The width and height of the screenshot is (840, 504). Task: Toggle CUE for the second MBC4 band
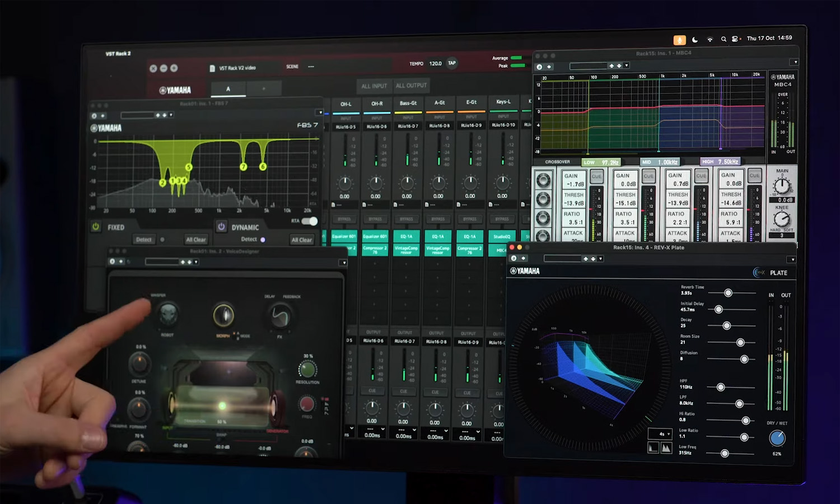pyautogui.click(x=648, y=176)
